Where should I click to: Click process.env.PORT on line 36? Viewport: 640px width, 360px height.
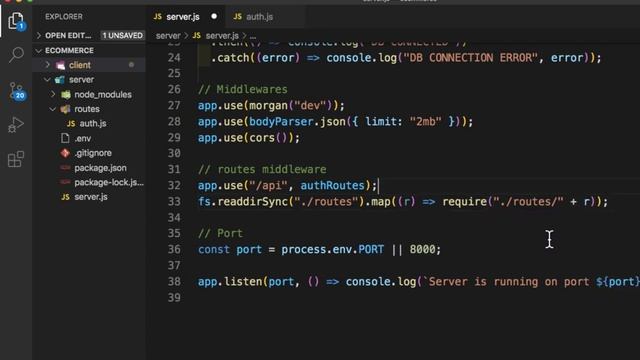pyautogui.click(x=332, y=249)
